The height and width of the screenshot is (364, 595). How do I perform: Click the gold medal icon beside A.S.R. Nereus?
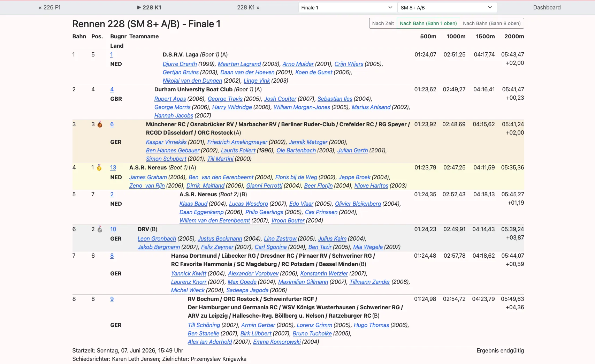99,167
